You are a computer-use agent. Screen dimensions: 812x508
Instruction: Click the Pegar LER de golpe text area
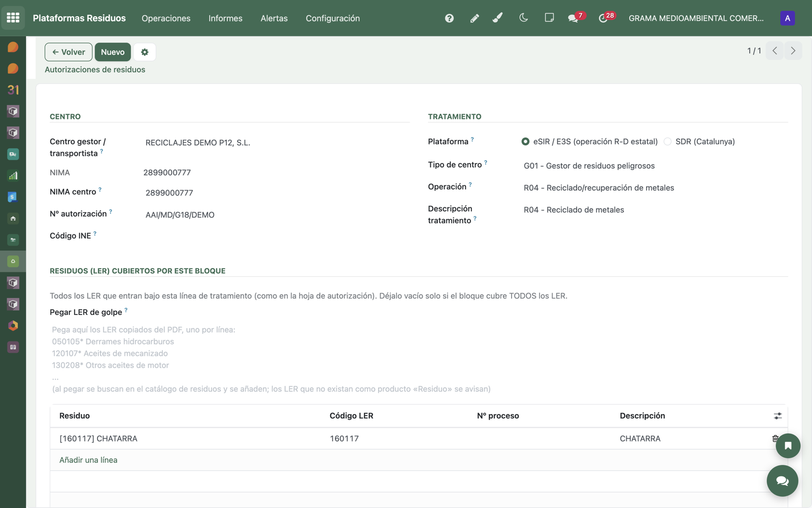pyautogui.click(x=419, y=359)
